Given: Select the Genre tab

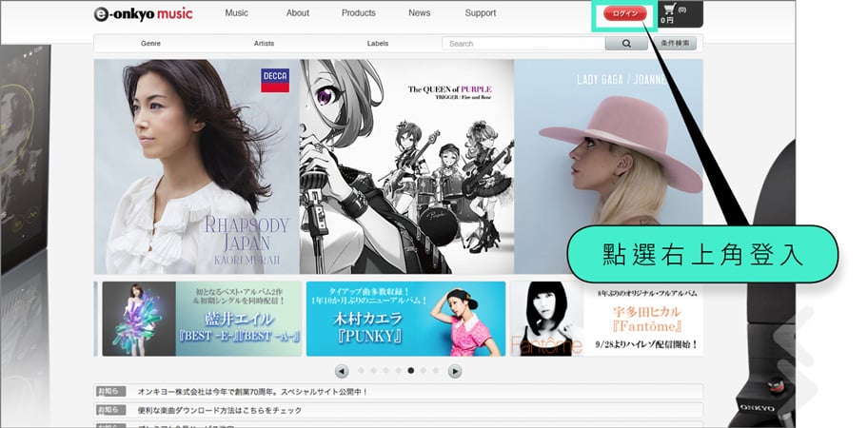Looking at the screenshot, I should point(150,43).
